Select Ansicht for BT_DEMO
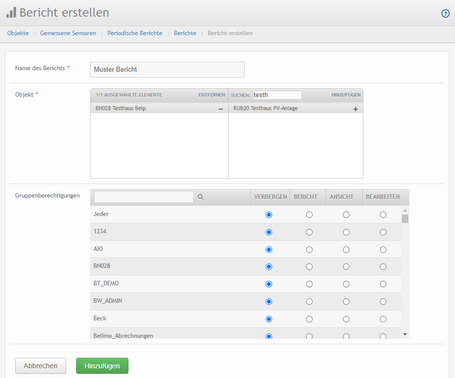The height and width of the screenshot is (378, 455). [346, 284]
